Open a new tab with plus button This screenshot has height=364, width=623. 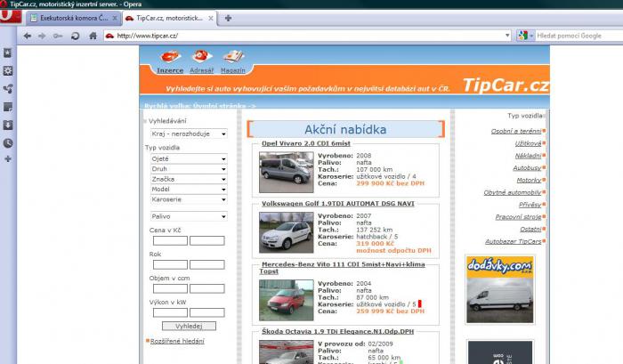point(229,18)
